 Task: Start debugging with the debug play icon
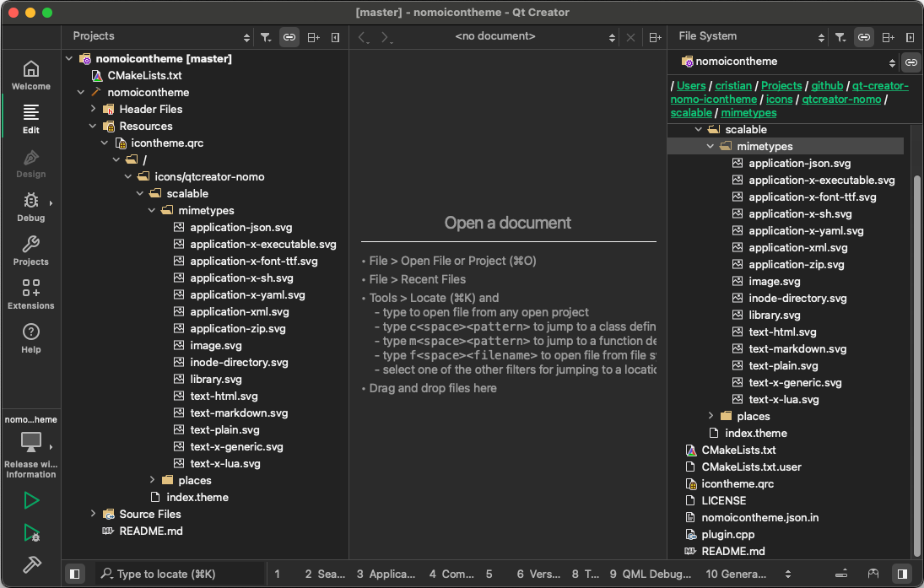coord(31,533)
